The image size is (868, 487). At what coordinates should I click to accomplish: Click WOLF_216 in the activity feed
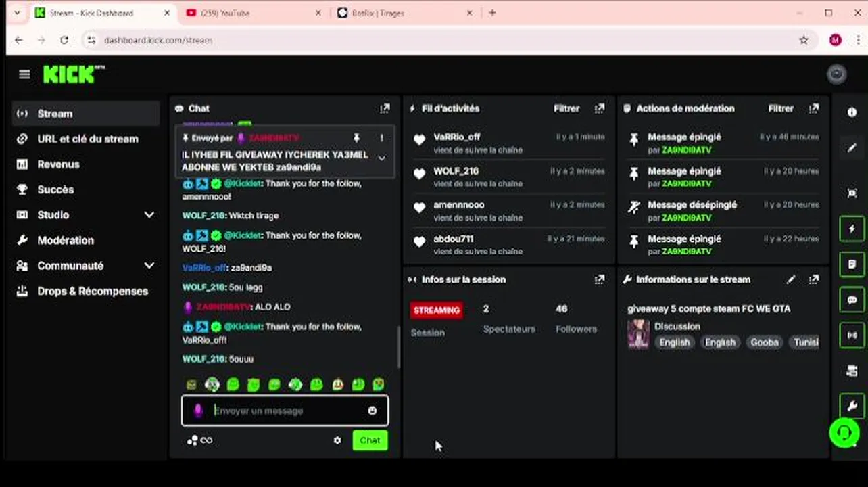point(456,171)
